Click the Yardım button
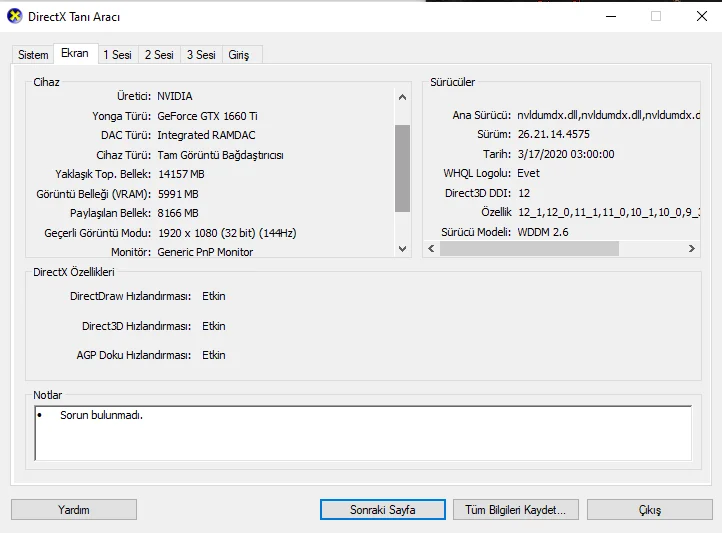722x533 pixels. point(74,510)
